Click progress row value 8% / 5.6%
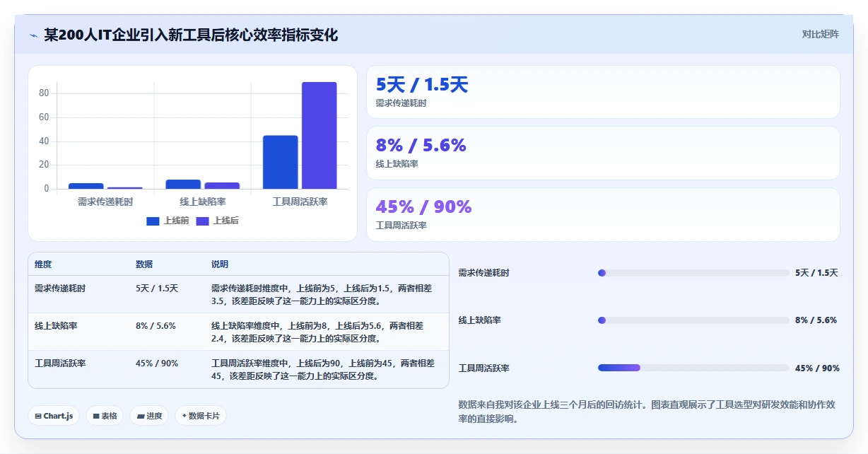Image resolution: width=868 pixels, height=454 pixels. (x=816, y=320)
